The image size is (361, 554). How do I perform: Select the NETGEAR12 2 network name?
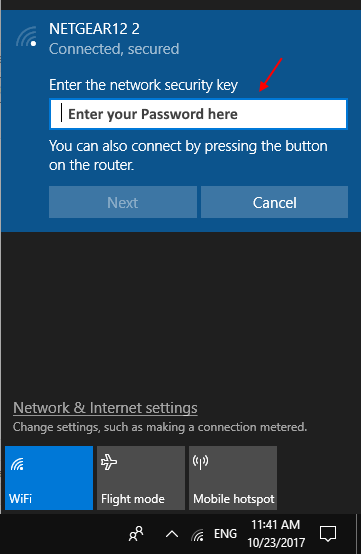pos(94,29)
